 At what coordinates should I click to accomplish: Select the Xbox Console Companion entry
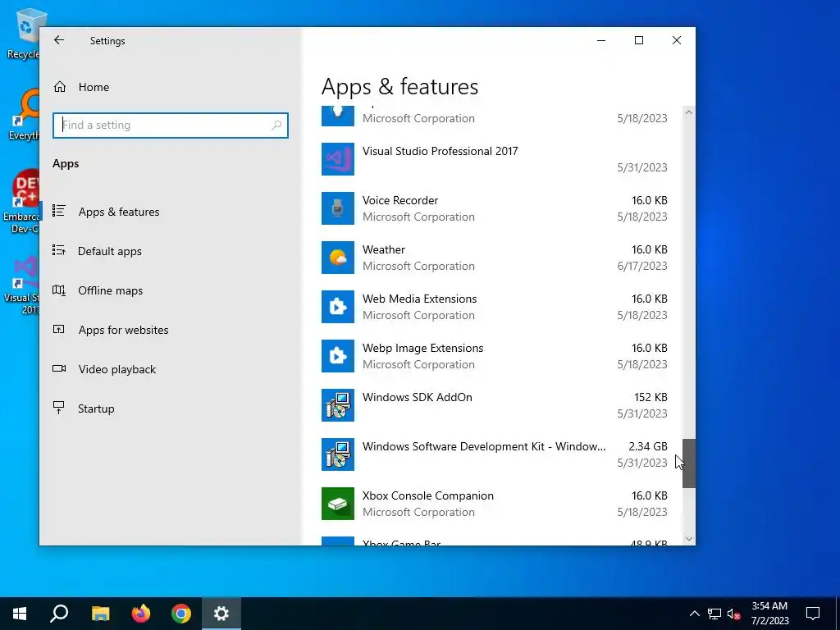point(495,504)
